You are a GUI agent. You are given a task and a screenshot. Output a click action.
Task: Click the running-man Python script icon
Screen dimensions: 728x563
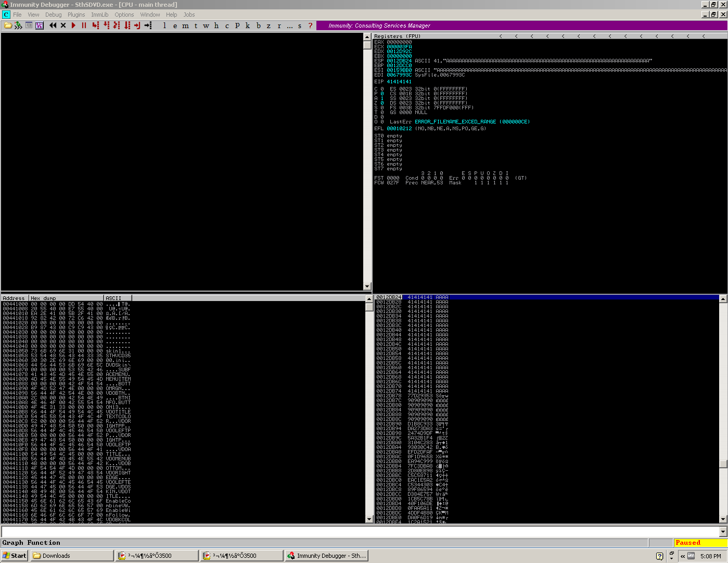click(x=18, y=25)
